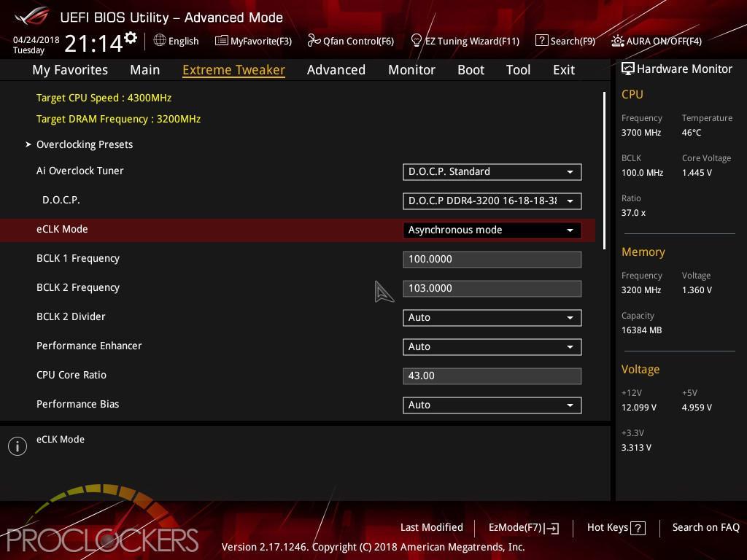The image size is (747, 560).
Task: Click the BCLK 100.0 MHz monitor value
Action: click(642, 173)
